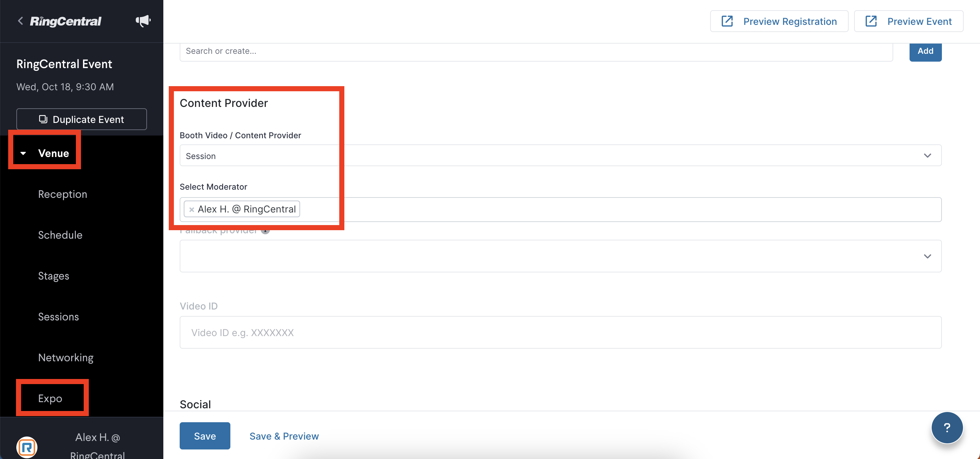
Task: Click the Save & Preview link
Action: 284,436
